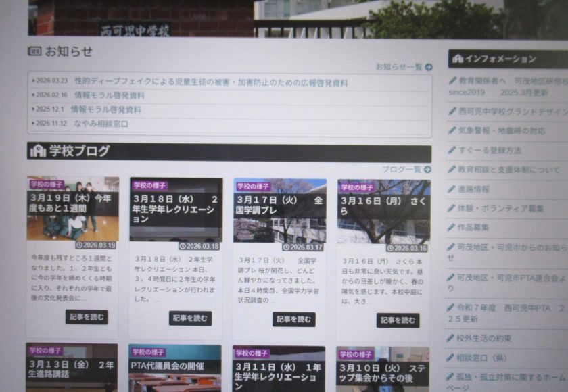Image resolution: width=568 pixels, height=392 pixels.
Task: Open the なやみ相談窓口 notice
Action: [x=101, y=124]
